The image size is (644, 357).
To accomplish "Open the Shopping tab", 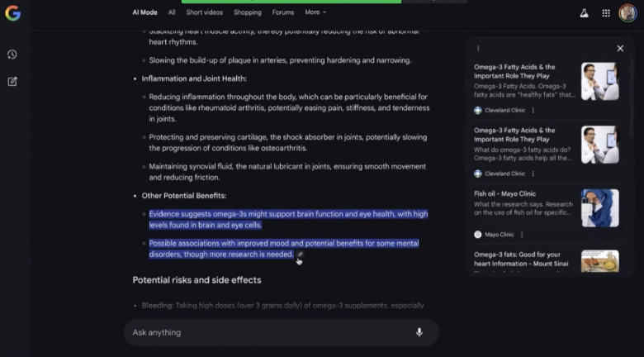I will pos(248,12).
